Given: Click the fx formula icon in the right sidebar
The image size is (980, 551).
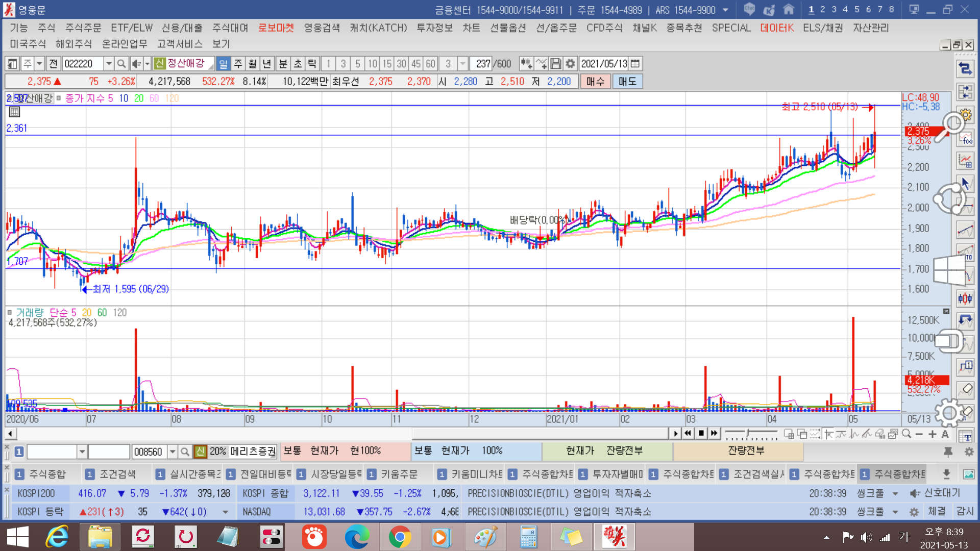Looking at the screenshot, I should pos(965,138).
